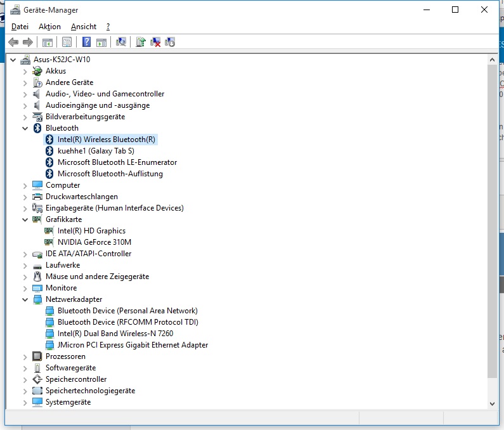
Task: Click the Geräte-Manager title bar icon
Action: pos(15,10)
